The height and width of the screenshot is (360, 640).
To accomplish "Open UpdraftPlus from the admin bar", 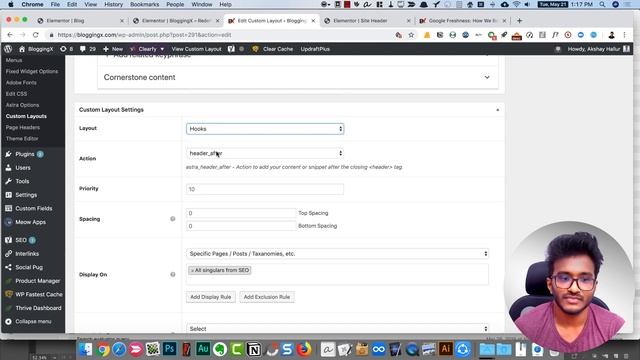I will coord(315,49).
